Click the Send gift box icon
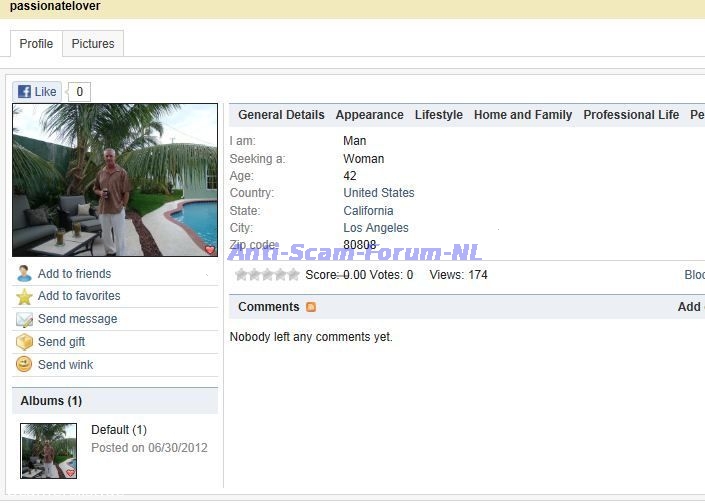The image size is (705, 503). (24, 342)
